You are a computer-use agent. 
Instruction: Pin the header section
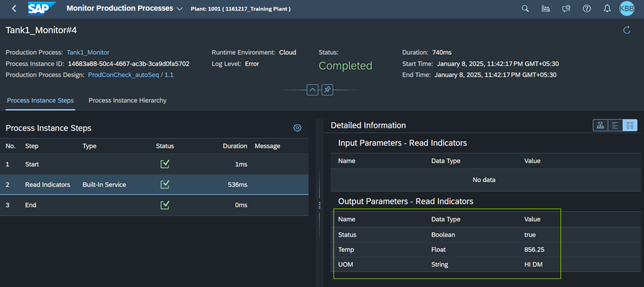tap(327, 90)
